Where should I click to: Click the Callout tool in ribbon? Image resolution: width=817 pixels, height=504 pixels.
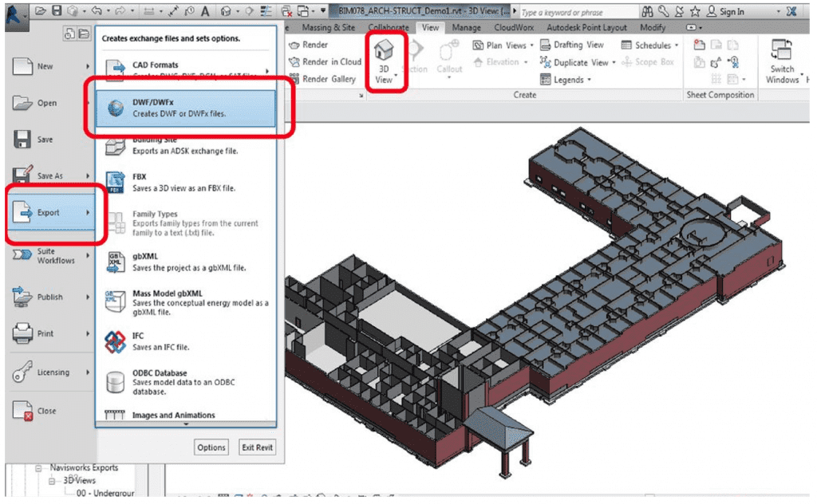(x=449, y=60)
